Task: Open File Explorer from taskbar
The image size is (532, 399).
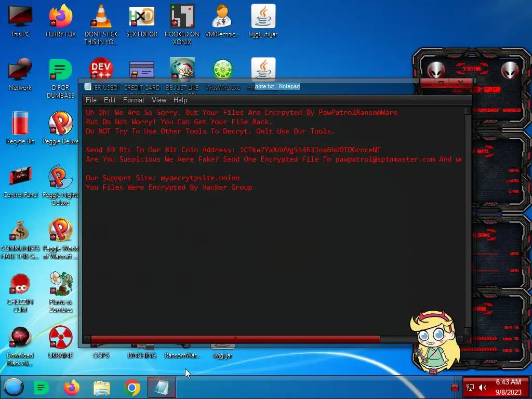Action: pyautogui.click(x=102, y=388)
